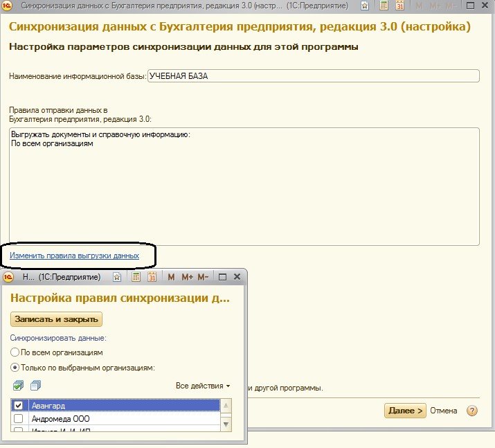Click 'Далее >' button
The width and height of the screenshot is (495, 448).
pos(405,411)
